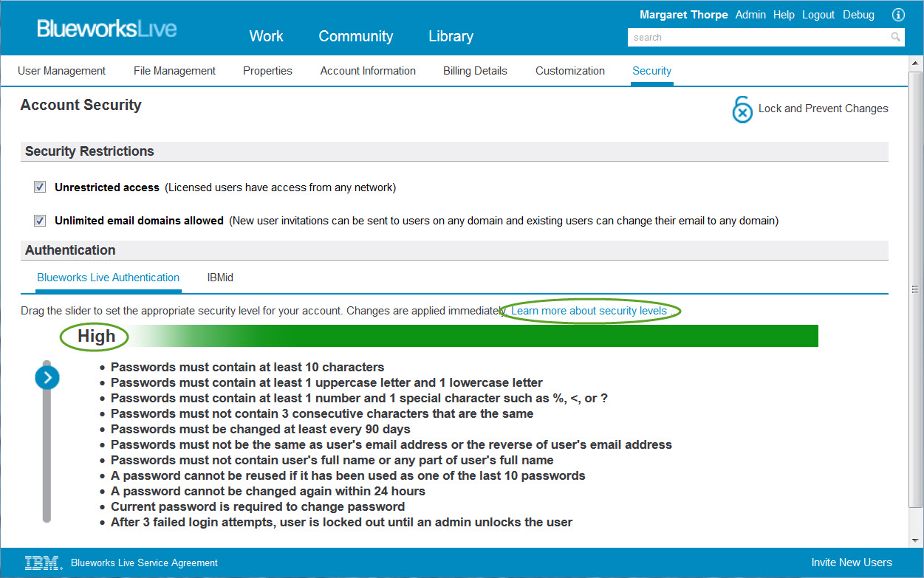
Task: Click rule about user's email address reverse
Action: (391, 444)
